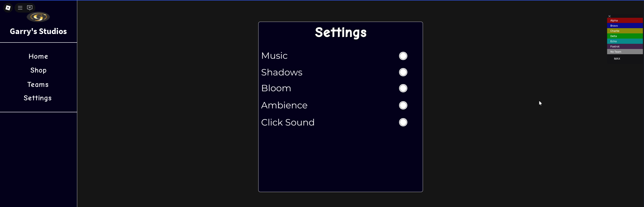Screen dimensions: 644x207
Task: Toggle the chat bubble icon
Action: [30, 8]
